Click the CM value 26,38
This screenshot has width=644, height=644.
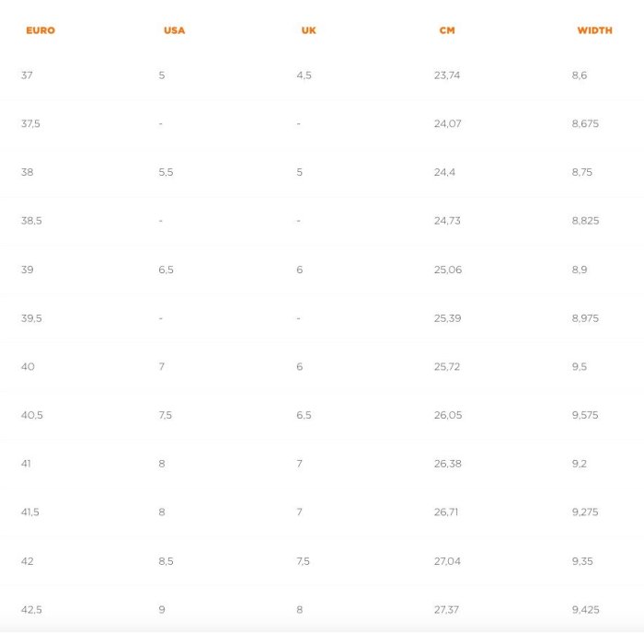click(x=447, y=464)
